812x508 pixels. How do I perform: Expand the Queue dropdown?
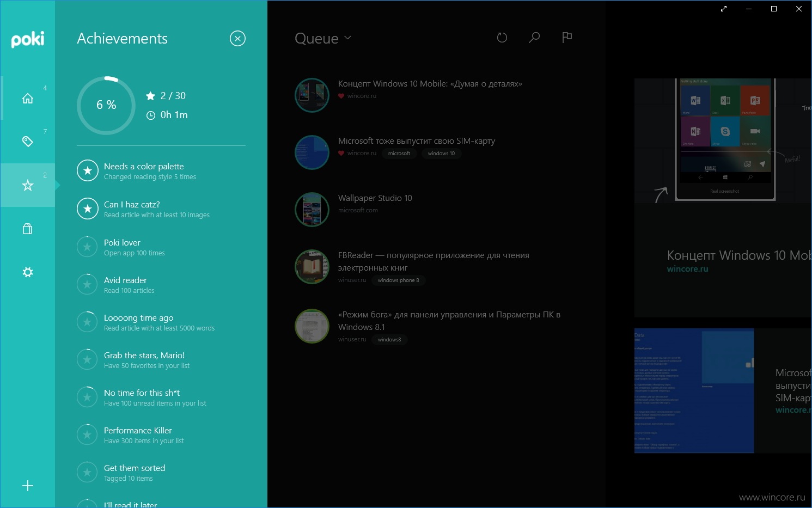click(323, 39)
